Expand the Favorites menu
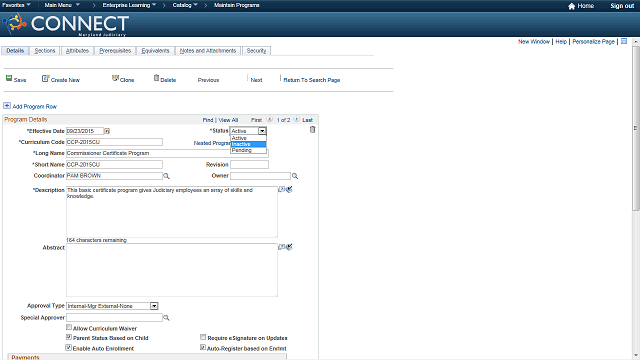The width and height of the screenshot is (640, 360). (x=16, y=5)
